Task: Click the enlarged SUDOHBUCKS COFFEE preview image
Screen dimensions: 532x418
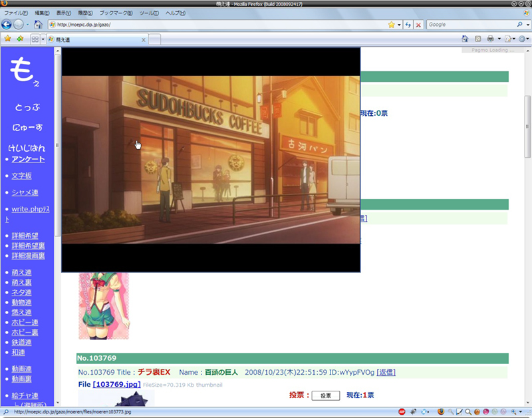Action: [211, 160]
